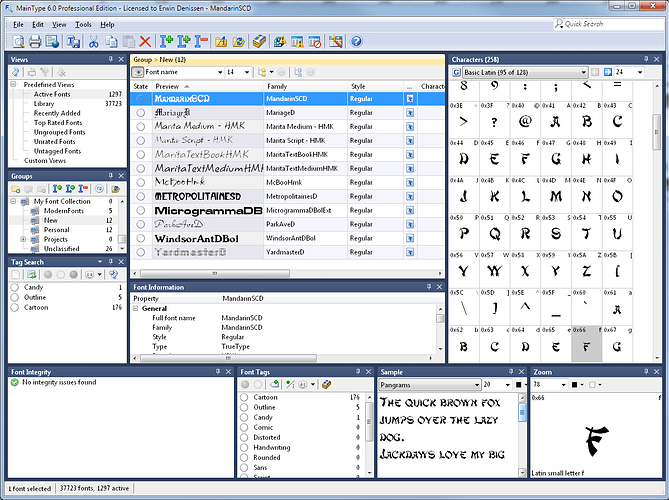Click the eraser icon in Font Tags toolbar

[326, 384]
